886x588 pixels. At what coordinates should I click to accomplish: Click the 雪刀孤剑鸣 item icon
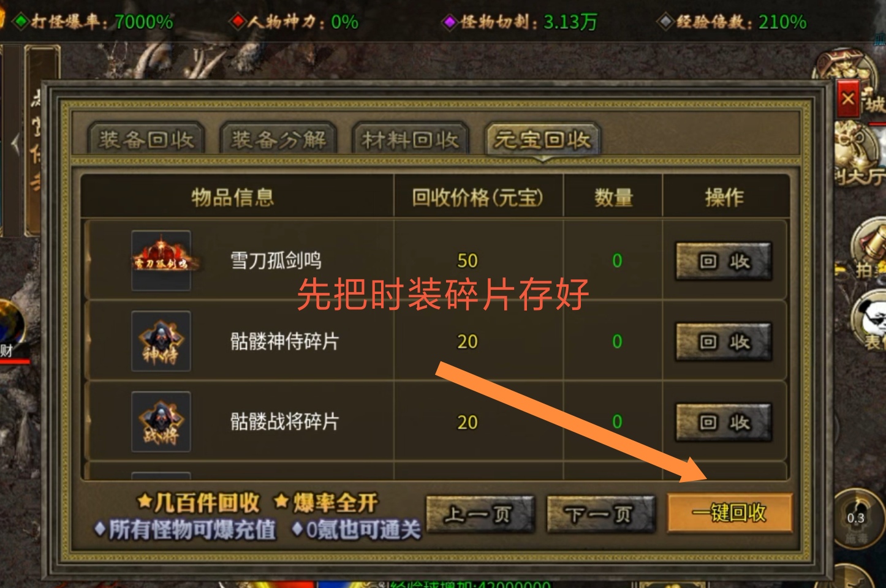[161, 260]
